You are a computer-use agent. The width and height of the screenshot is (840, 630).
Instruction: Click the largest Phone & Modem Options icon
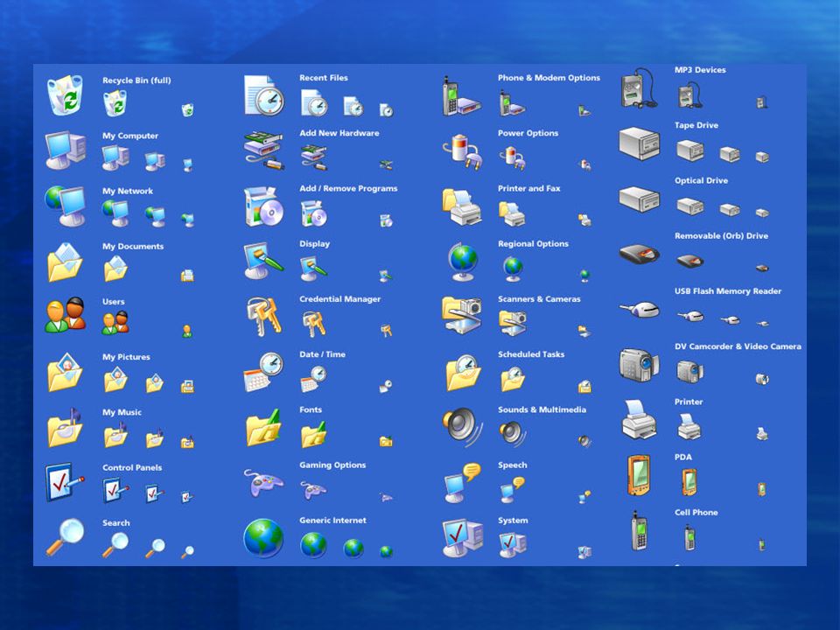[462, 96]
